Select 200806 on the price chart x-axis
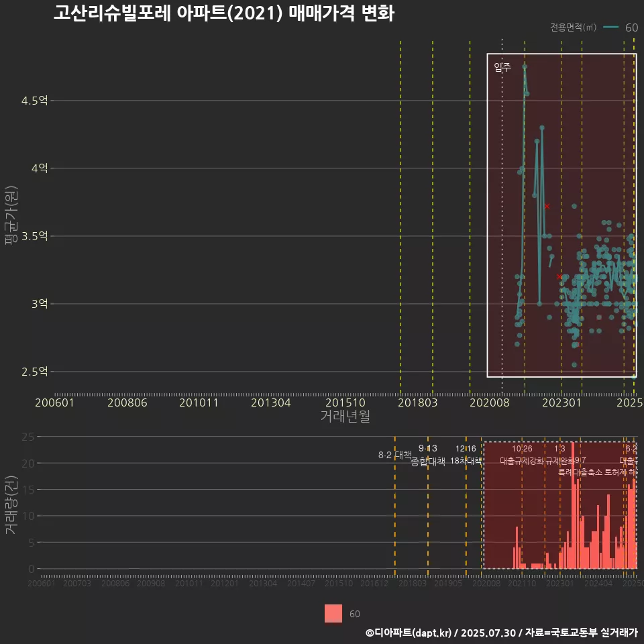 tap(127, 402)
